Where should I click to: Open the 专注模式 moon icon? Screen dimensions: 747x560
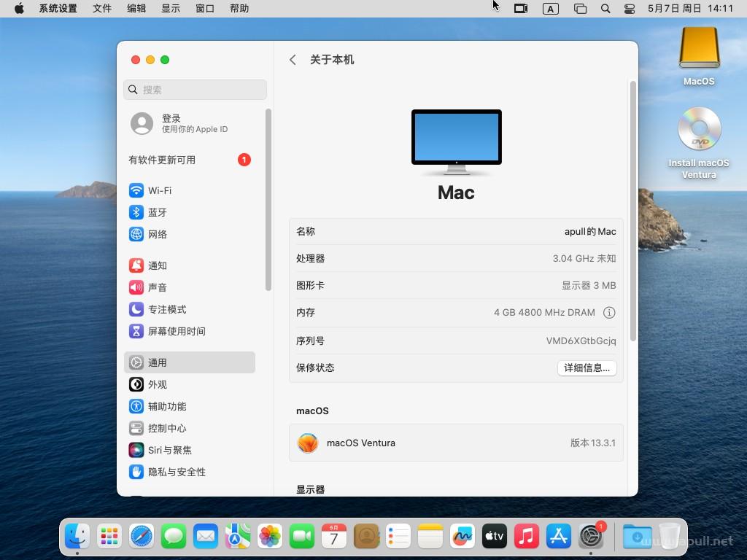coord(136,309)
